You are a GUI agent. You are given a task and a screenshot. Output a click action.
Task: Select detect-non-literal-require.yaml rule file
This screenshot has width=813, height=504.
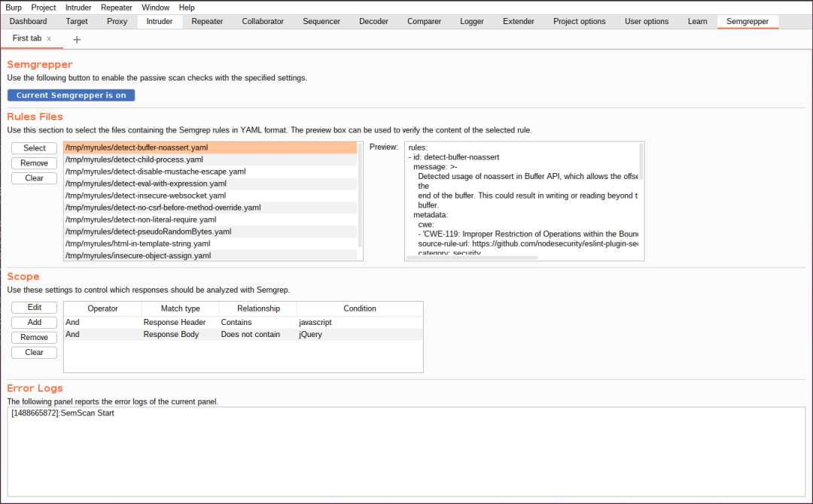(x=210, y=219)
